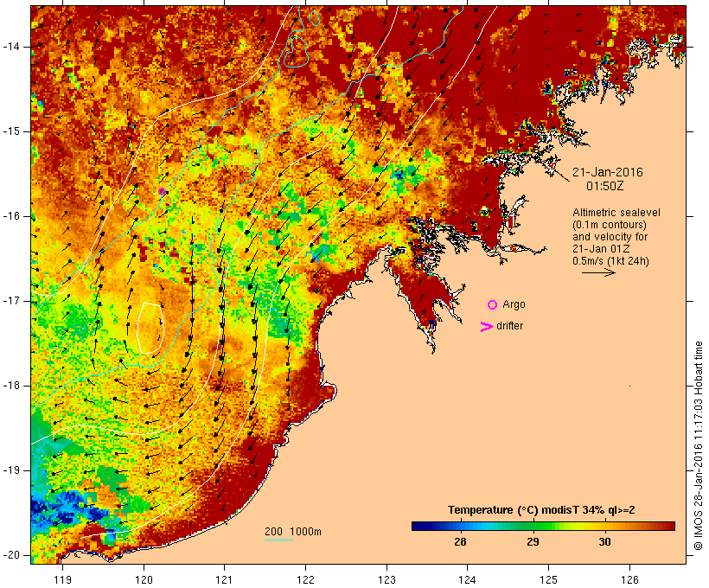Click the 'and velocity for' legend text
Image resolution: width=709 pixels, height=588 pixels.
610,237
